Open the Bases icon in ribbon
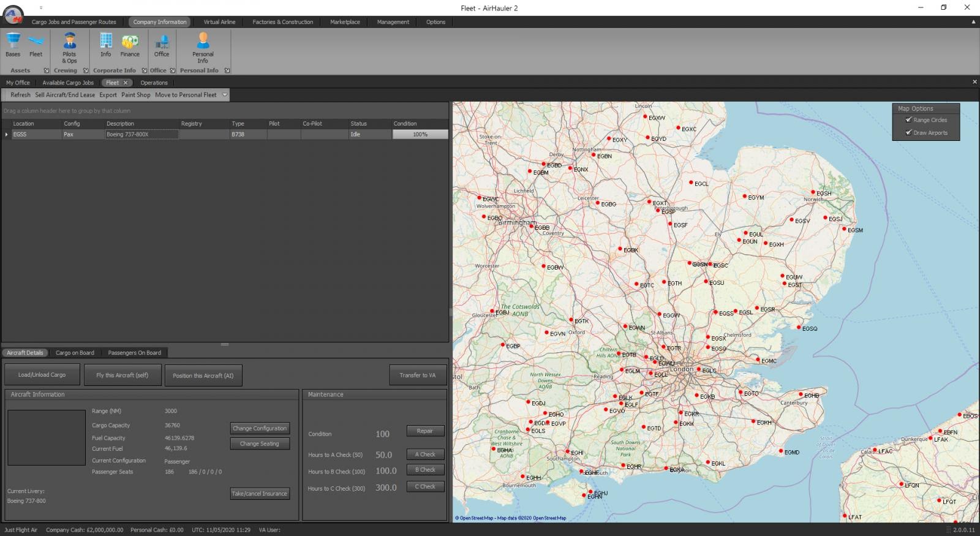This screenshot has width=980, height=536. coord(13,43)
